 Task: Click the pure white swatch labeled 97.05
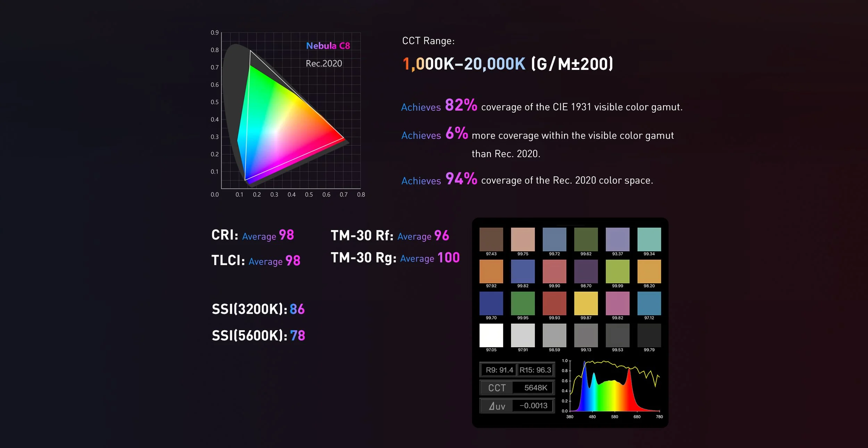pos(491,335)
